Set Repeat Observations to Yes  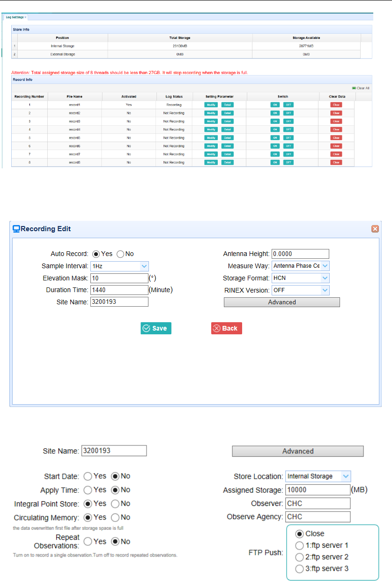(x=88, y=542)
